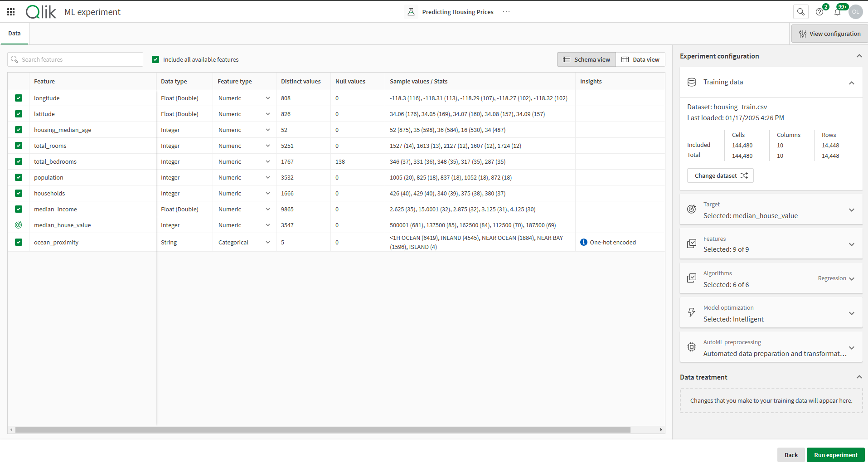
Task: Uncheck the longitude feature checkbox
Action: coord(19,98)
